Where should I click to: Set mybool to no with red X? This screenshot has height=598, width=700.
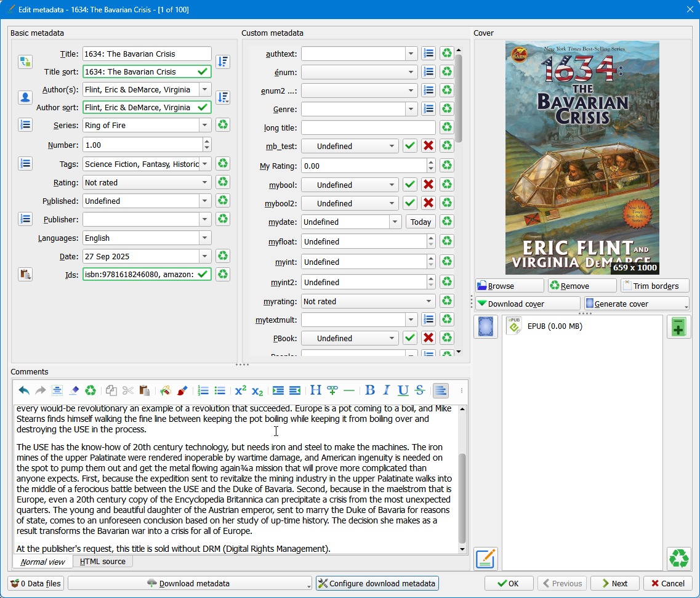pyautogui.click(x=428, y=185)
